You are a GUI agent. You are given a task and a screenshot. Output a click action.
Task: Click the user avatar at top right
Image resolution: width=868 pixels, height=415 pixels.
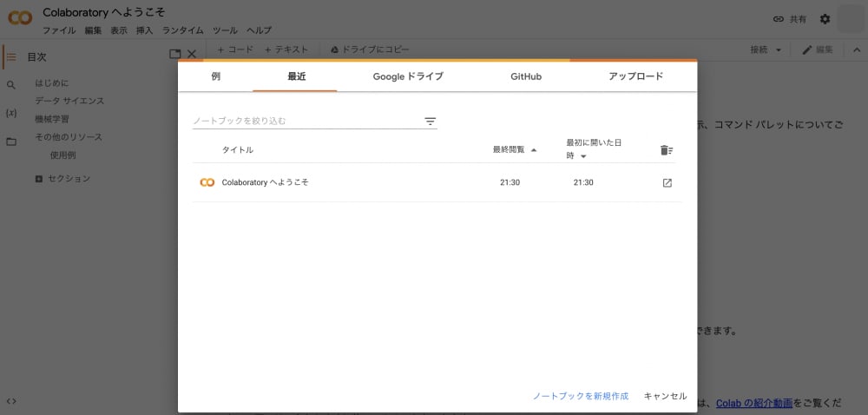coord(851,19)
